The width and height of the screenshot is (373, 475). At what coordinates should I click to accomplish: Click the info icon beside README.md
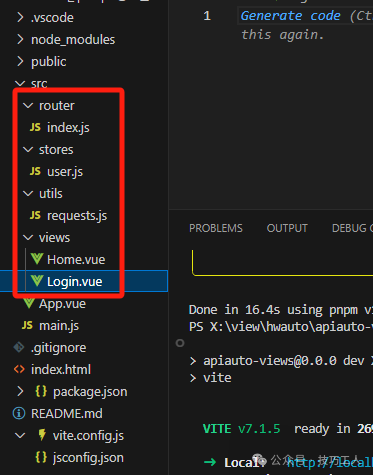click(19, 413)
